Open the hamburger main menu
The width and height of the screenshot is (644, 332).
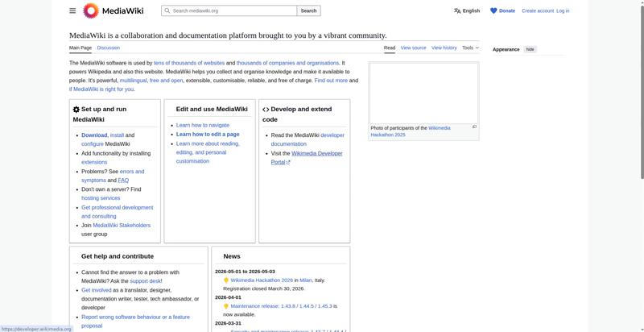point(72,10)
